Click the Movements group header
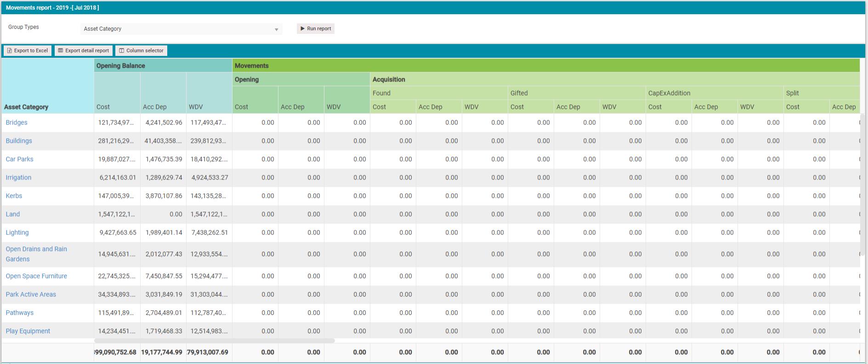Image resolution: width=868 pixels, height=364 pixels. click(x=546, y=66)
